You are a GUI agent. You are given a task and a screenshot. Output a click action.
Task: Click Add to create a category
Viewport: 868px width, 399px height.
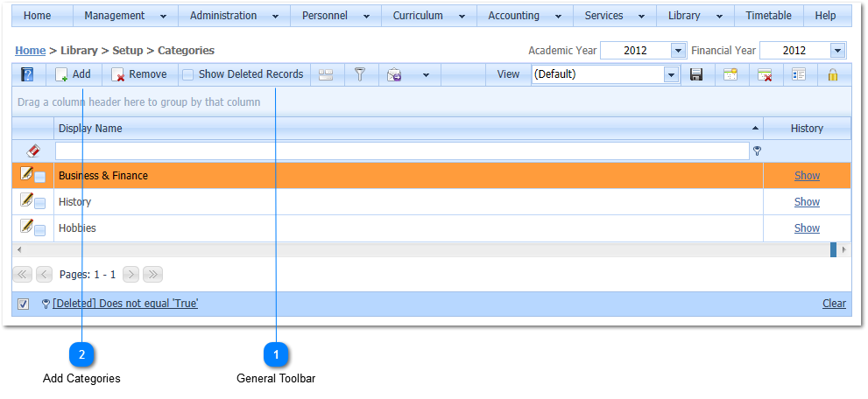point(74,75)
